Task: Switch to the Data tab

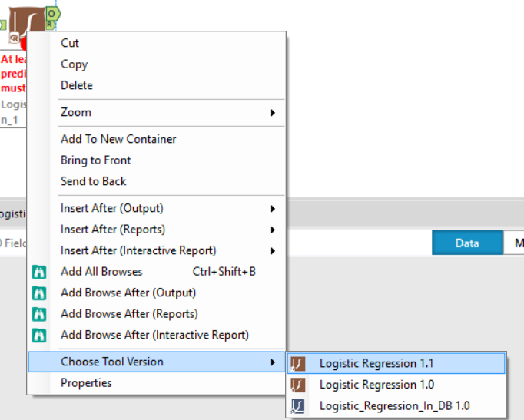Action: coord(467,243)
